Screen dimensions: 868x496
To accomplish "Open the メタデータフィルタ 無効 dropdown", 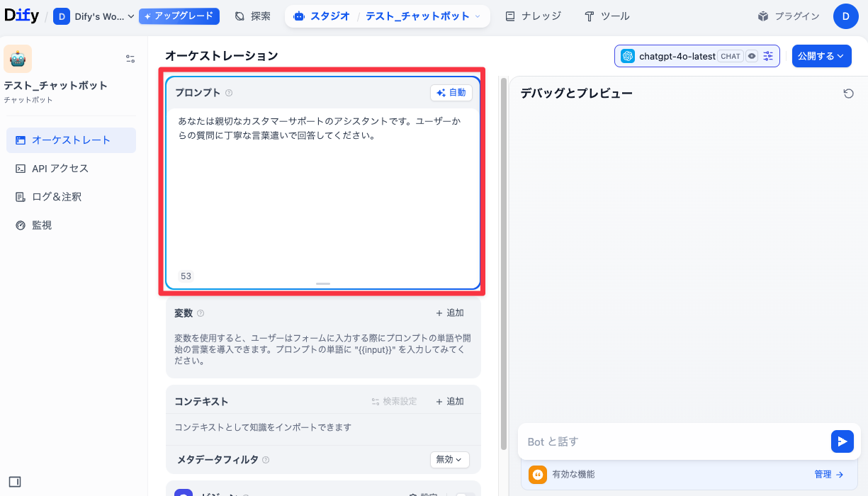I will click(449, 459).
